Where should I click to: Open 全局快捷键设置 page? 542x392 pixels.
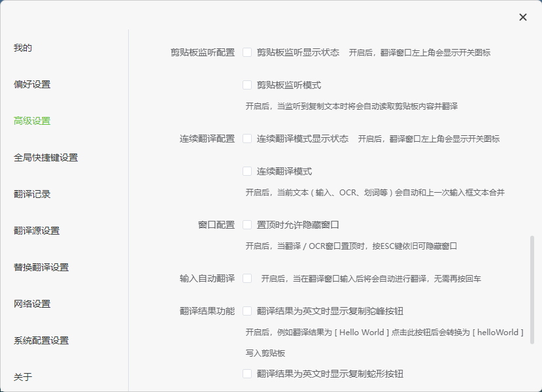46,157
